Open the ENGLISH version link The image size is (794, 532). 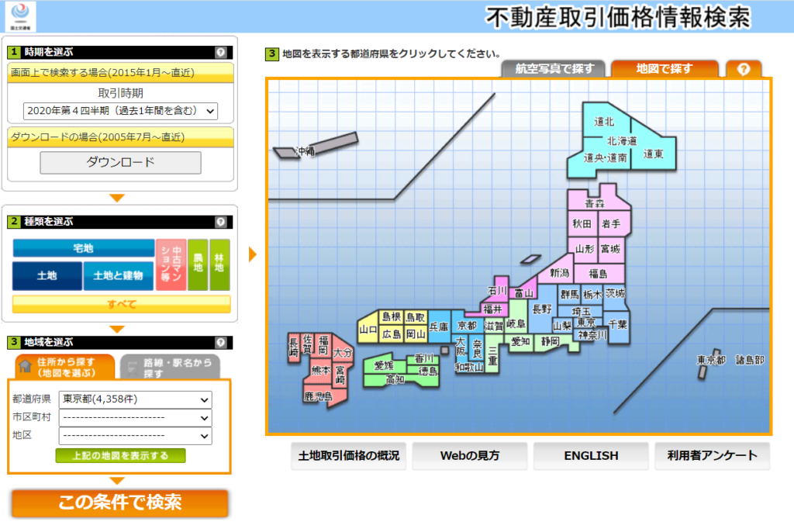[591, 456]
